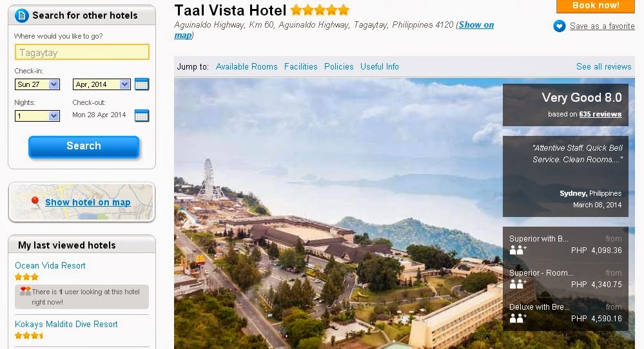Open the check-in calendar icon
This screenshot has height=349, width=644.
pyautogui.click(x=142, y=84)
